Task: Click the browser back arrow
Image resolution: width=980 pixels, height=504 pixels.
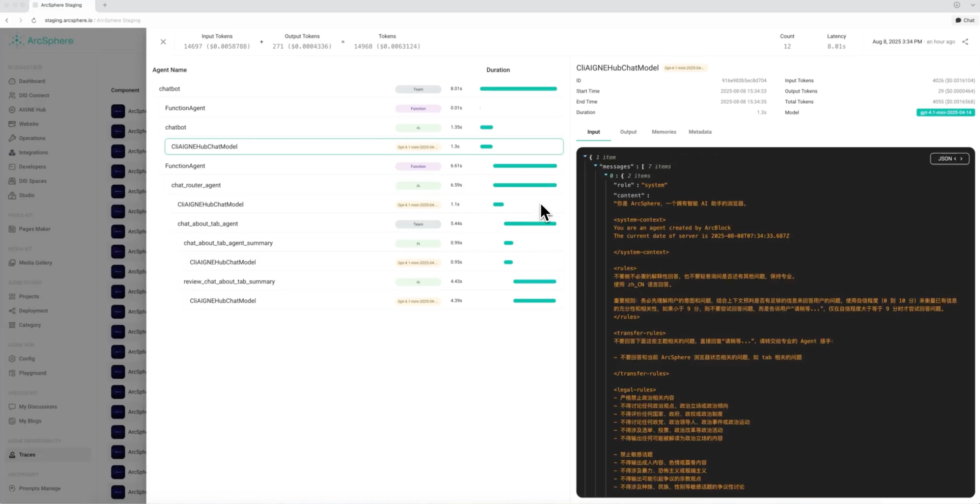Action: coord(7,20)
